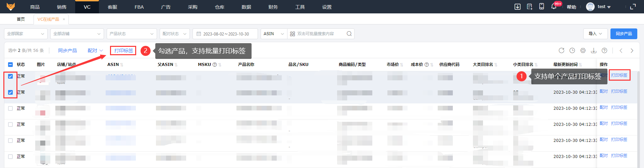Open the clock history icon above table

click(572, 51)
